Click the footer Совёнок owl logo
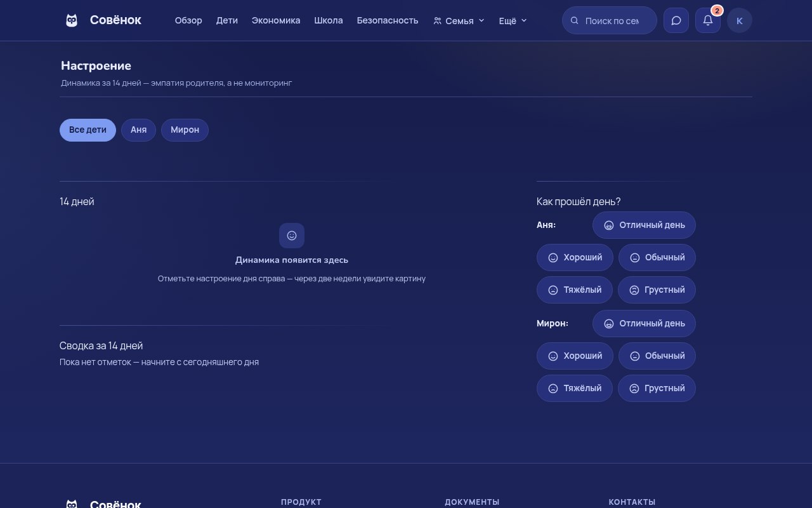812x508 pixels. coord(72,504)
